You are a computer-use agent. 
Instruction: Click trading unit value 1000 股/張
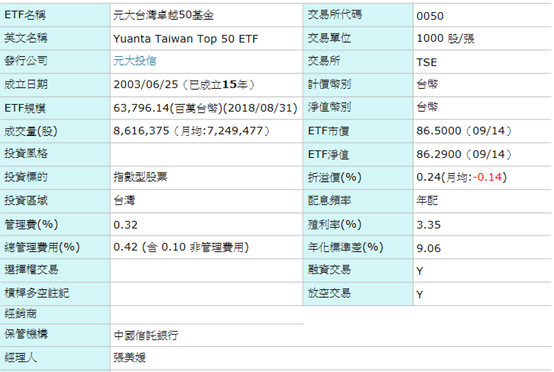[445, 39]
